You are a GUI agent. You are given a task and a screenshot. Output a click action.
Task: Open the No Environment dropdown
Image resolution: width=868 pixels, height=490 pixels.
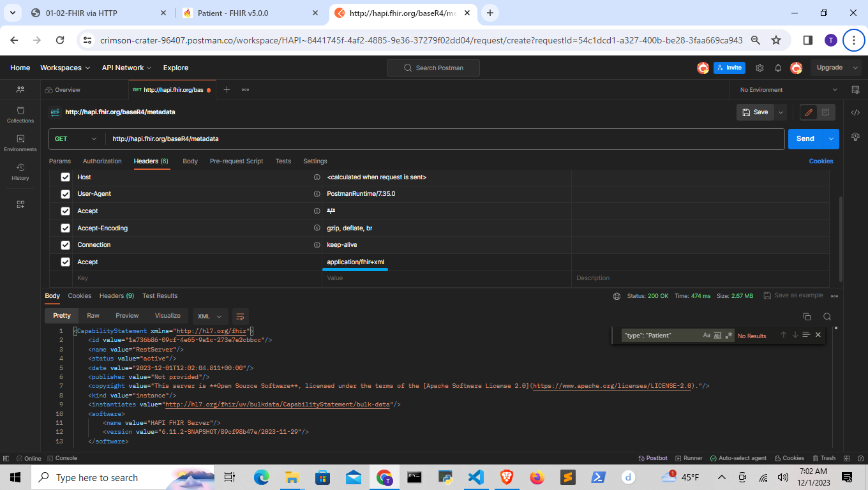click(789, 90)
